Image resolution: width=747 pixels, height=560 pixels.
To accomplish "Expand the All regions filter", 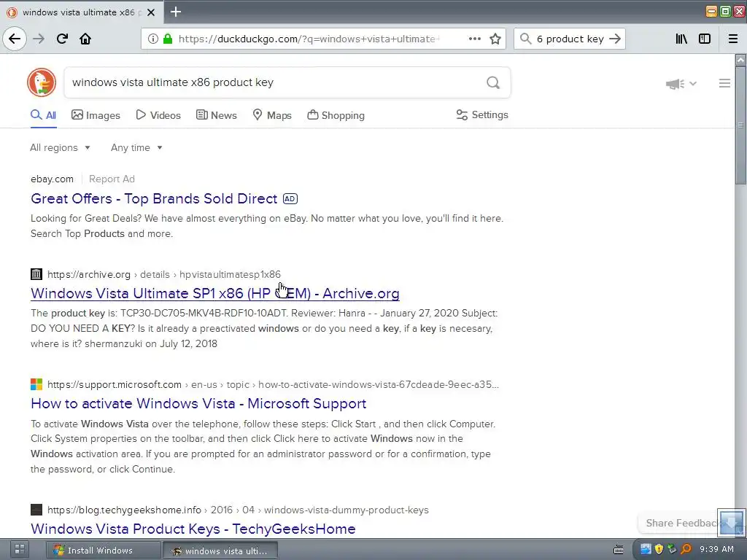I will click(x=60, y=147).
